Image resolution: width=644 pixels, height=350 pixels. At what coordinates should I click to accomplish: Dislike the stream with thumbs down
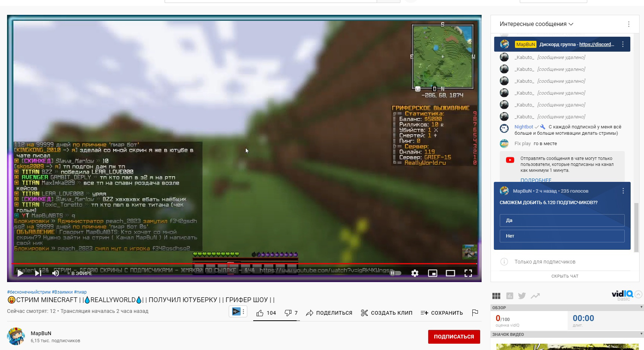291,313
